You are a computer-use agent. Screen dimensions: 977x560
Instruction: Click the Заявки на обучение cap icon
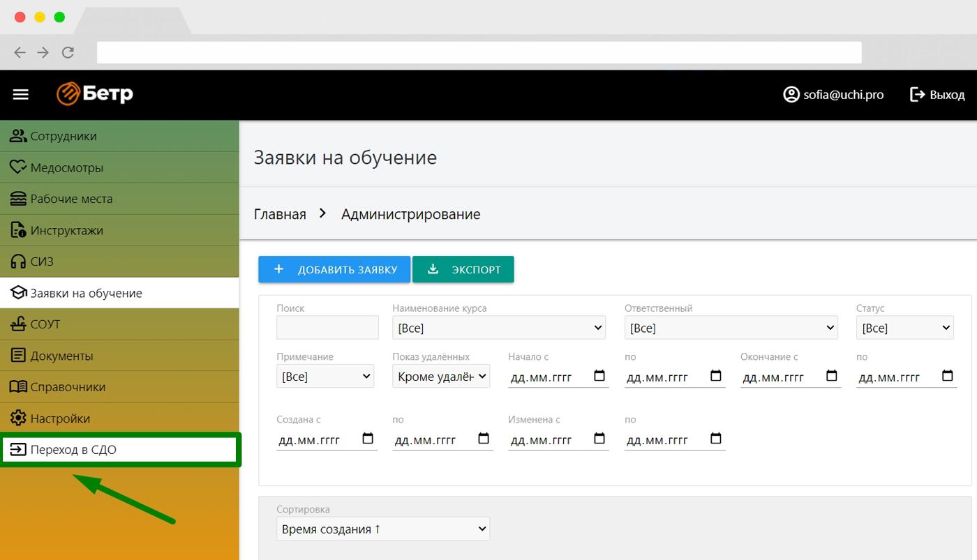point(18,293)
